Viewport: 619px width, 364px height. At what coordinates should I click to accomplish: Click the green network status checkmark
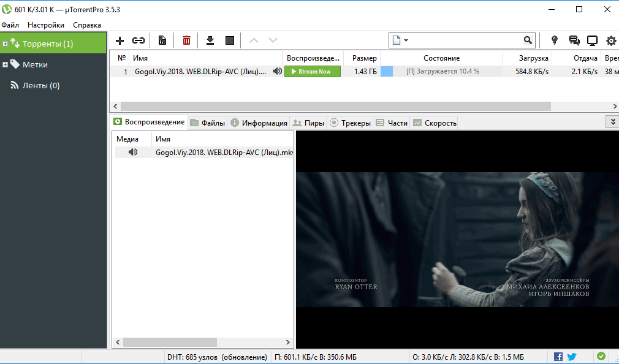tap(601, 357)
